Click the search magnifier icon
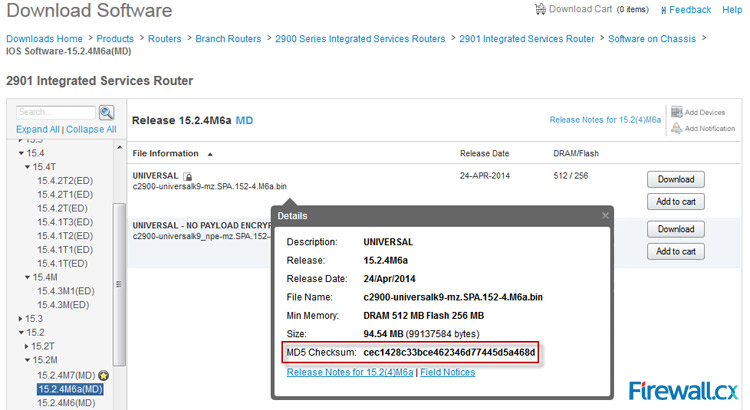Viewport: 750px width, 410px height. (x=106, y=112)
